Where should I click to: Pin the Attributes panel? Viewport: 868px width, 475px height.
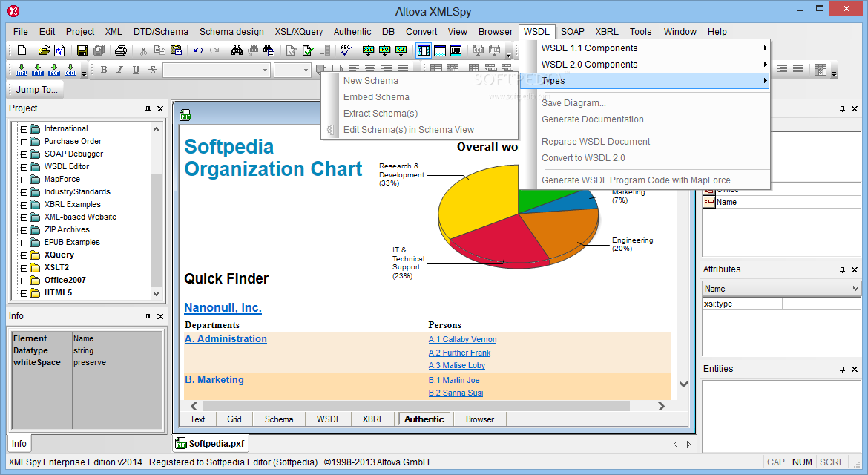842,269
